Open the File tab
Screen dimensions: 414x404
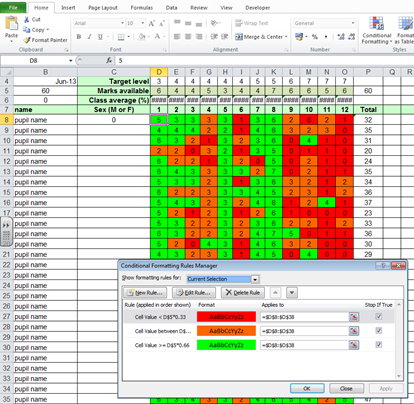[13, 7]
